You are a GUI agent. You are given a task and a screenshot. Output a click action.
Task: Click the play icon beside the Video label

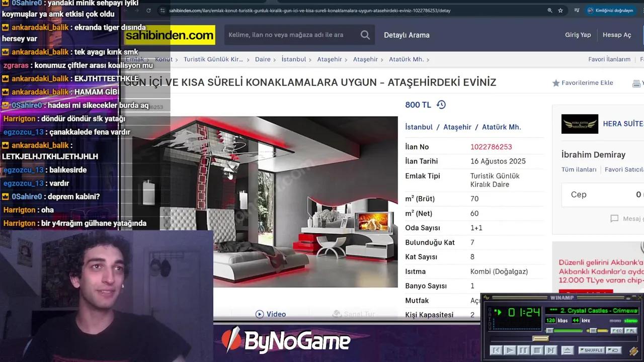pos(260,314)
